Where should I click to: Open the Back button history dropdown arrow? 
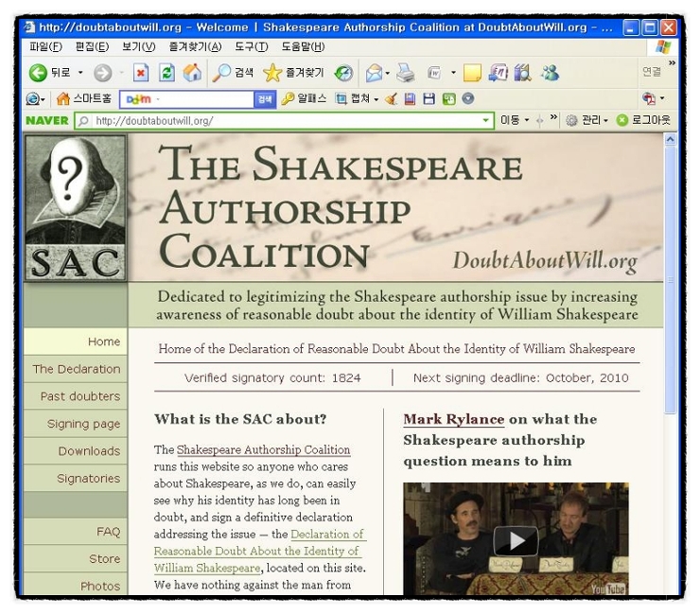80,73
